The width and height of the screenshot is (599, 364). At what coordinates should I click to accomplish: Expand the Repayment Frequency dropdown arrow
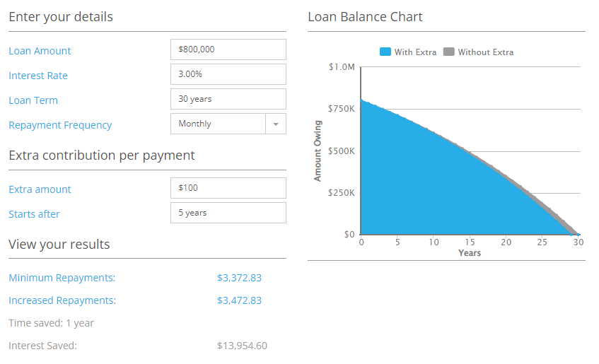(276, 124)
